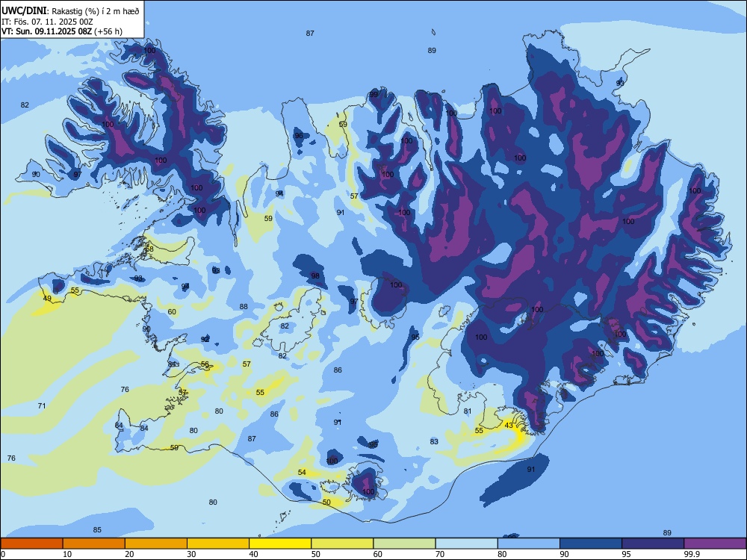Select the 30–40 golden legend swatch

point(218,544)
